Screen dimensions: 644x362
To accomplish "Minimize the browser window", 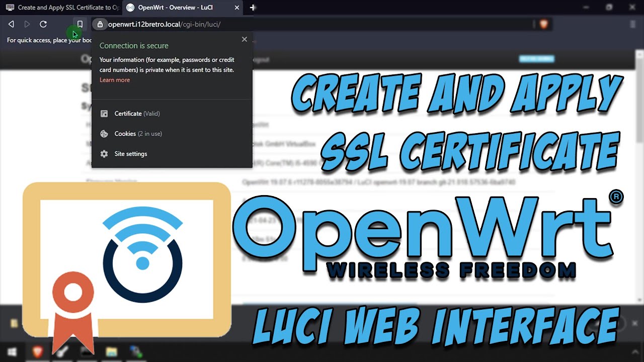I will [586, 7].
